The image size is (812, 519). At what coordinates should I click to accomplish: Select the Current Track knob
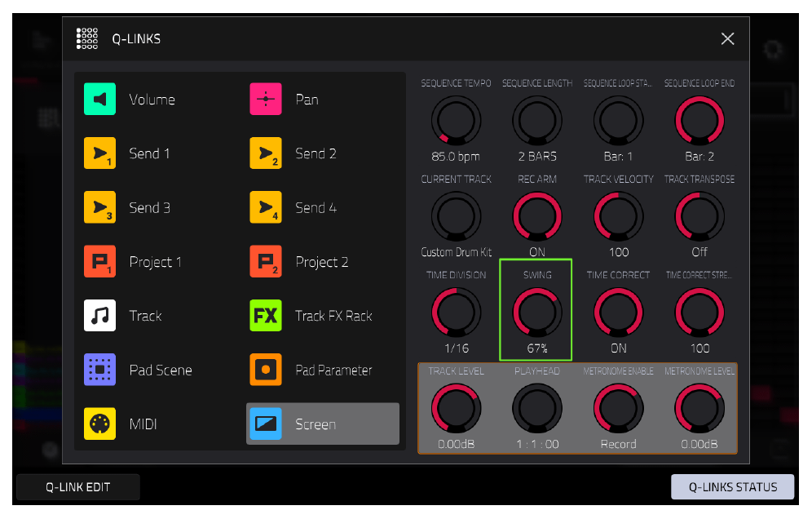coord(457,217)
